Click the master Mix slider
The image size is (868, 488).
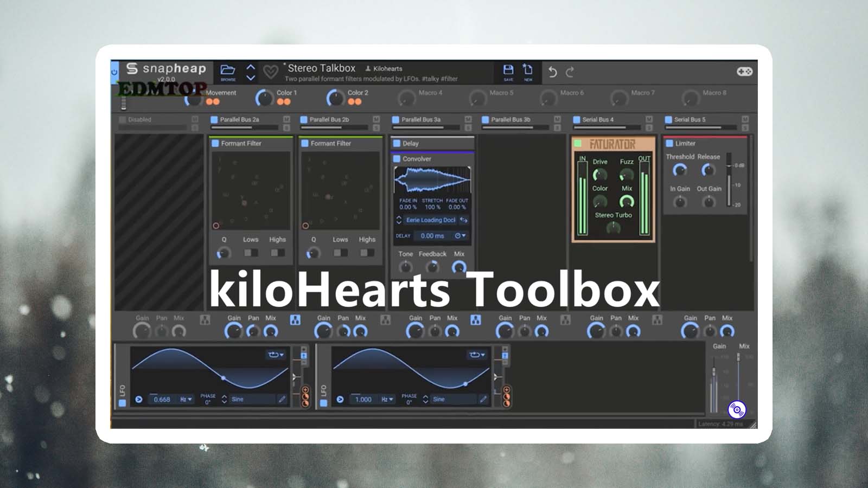coord(738,383)
